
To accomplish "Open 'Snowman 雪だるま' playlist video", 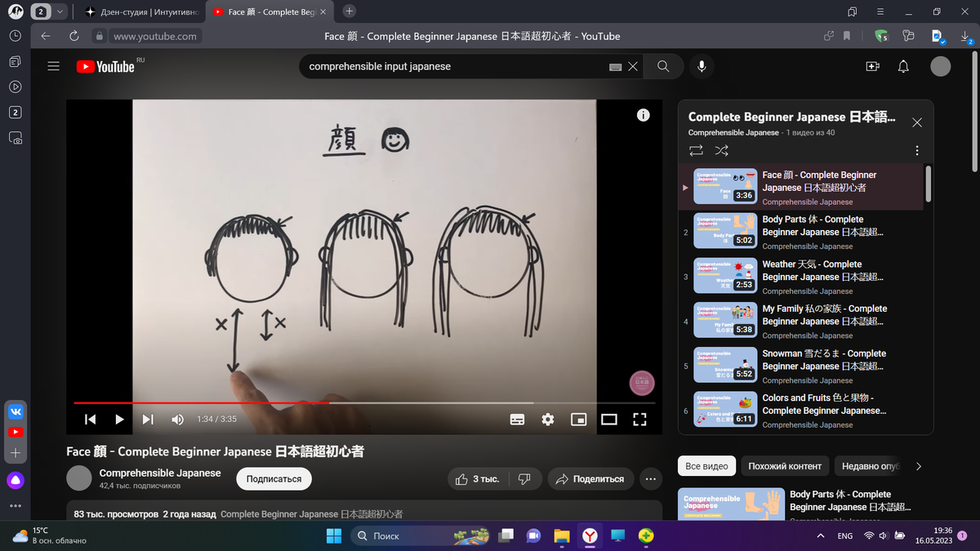I will [801, 366].
